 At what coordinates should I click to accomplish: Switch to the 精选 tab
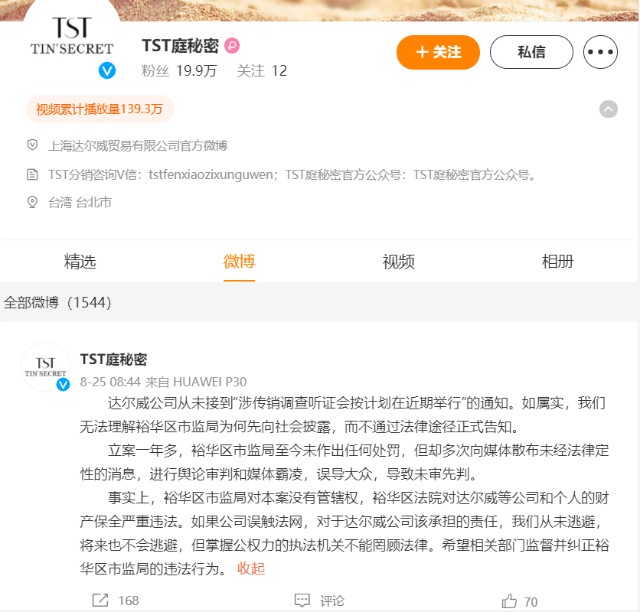(x=80, y=261)
